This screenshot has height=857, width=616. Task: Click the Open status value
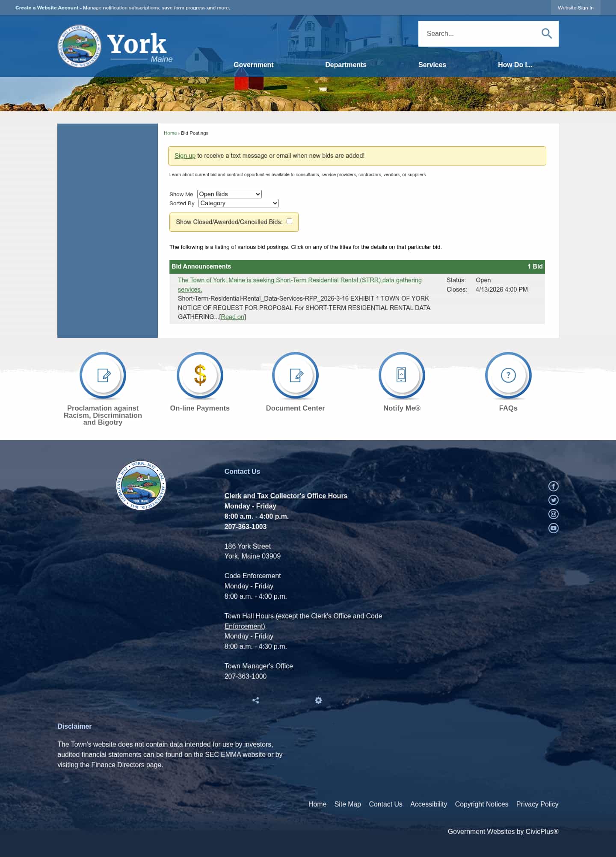(x=483, y=280)
